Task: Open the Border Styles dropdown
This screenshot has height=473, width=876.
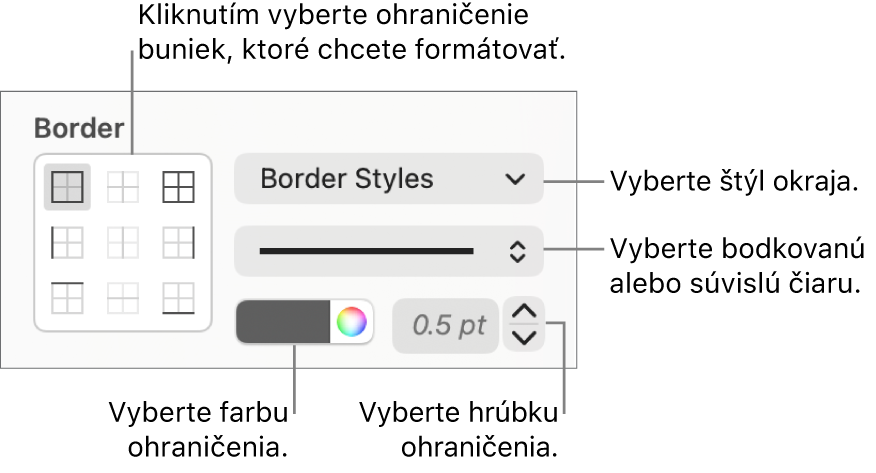Action: [389, 179]
